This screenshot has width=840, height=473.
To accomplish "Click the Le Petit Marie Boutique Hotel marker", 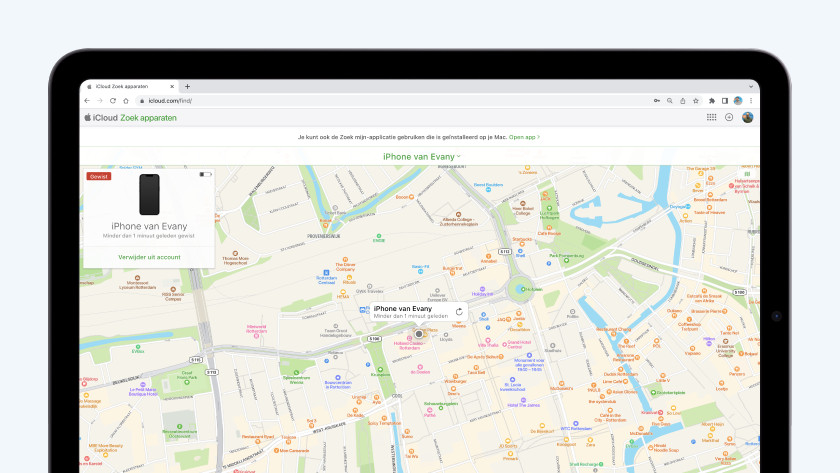I will [x=143, y=385].
